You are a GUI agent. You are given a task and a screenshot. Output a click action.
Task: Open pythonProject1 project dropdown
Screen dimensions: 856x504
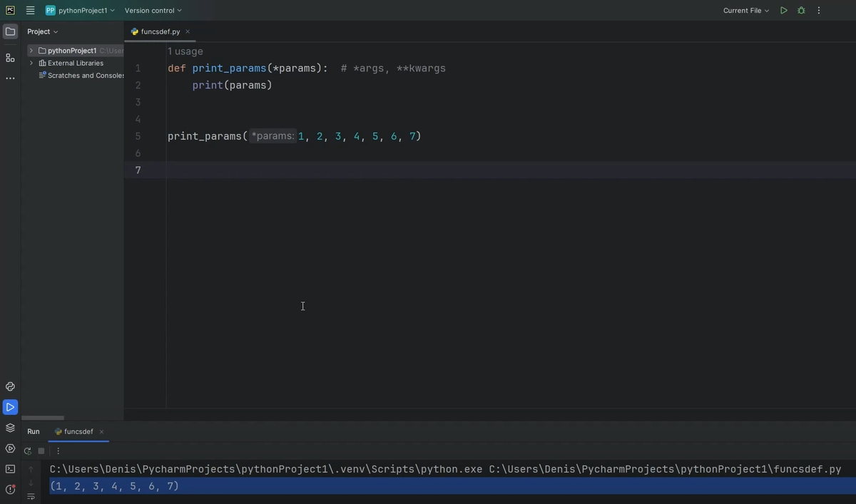[80, 11]
